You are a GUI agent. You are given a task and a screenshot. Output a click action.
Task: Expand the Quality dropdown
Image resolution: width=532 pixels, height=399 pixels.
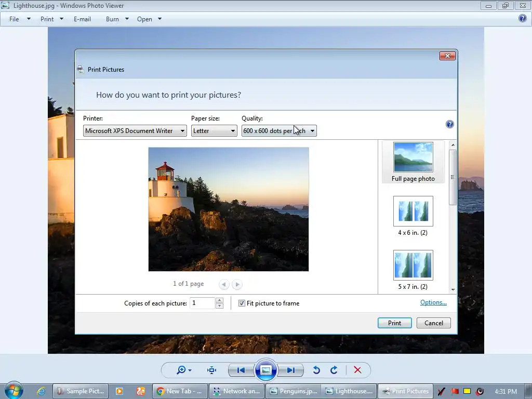pos(279,130)
